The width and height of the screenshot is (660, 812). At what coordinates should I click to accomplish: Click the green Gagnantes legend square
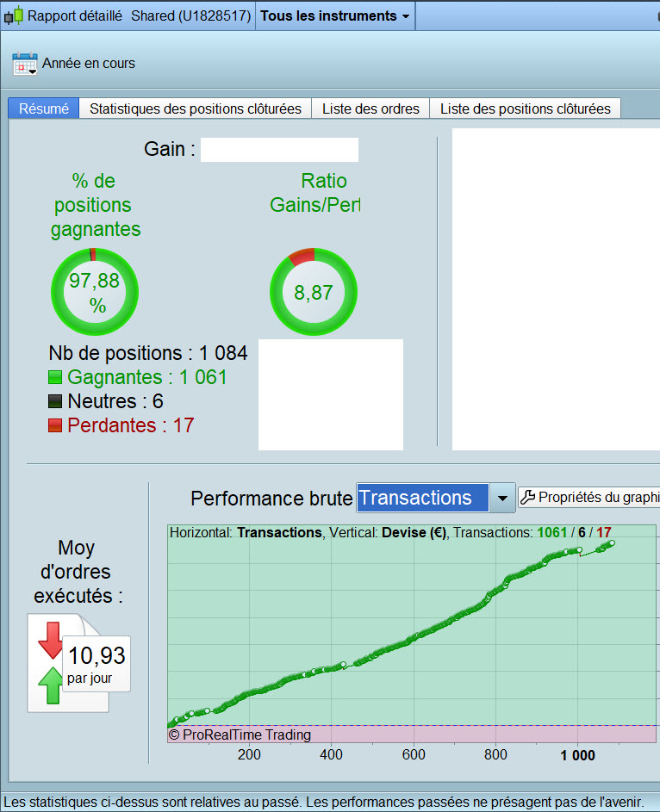55,377
